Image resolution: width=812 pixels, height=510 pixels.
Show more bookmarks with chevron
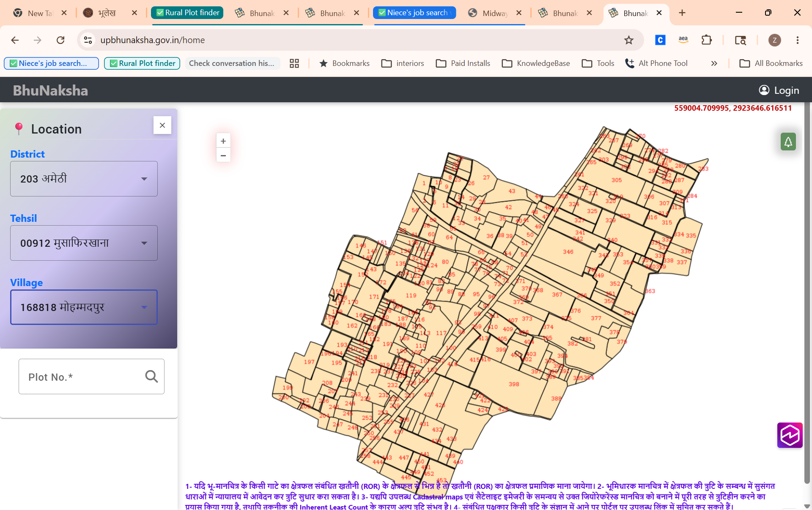pyautogui.click(x=714, y=63)
